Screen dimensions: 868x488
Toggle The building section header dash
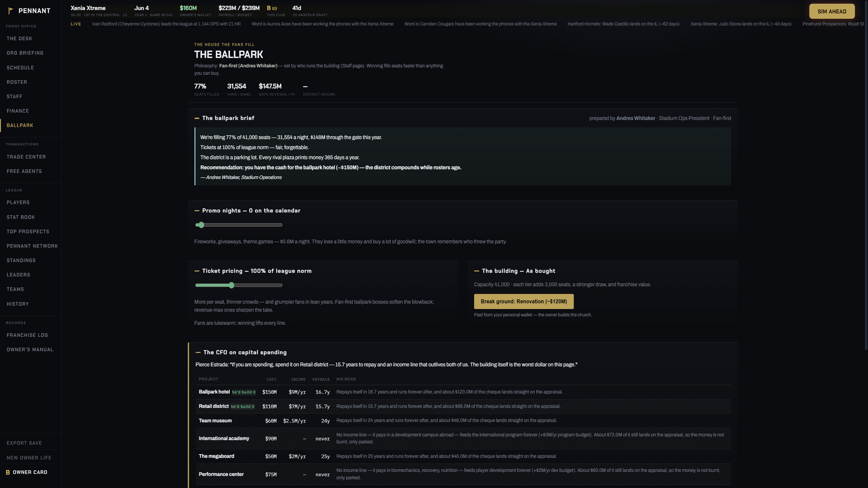(476, 271)
